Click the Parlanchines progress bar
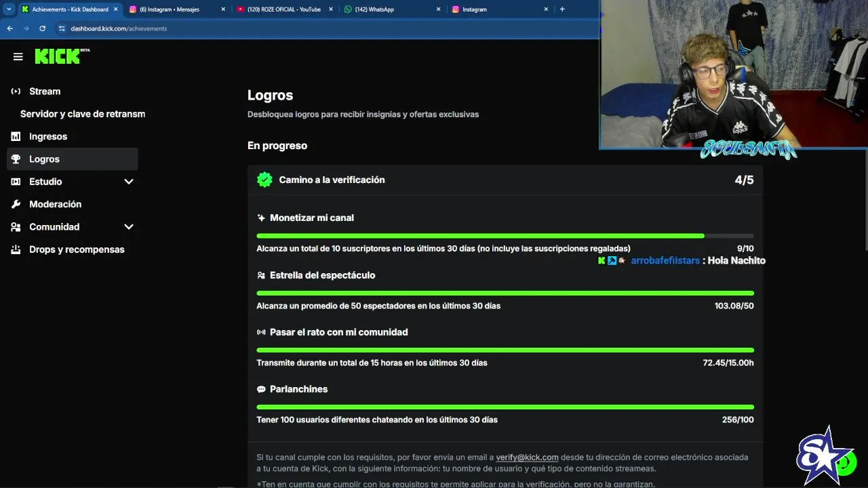This screenshot has width=868, height=488. [505, 407]
